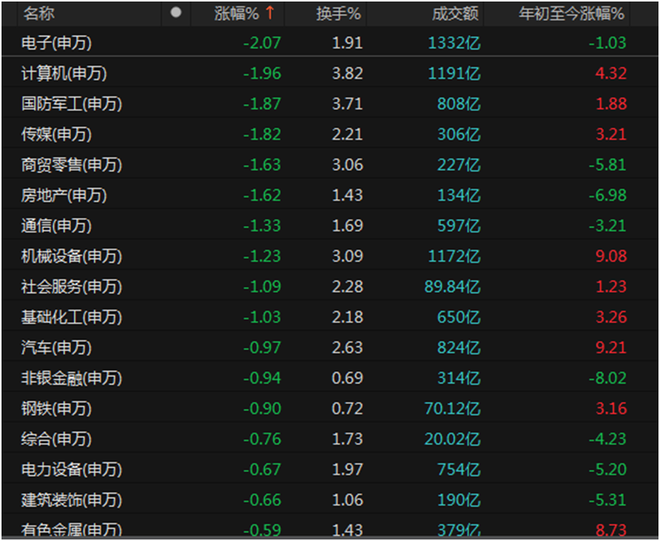Select the 基础化工(申万) row
This screenshot has height=541, width=660.
click(x=330, y=317)
